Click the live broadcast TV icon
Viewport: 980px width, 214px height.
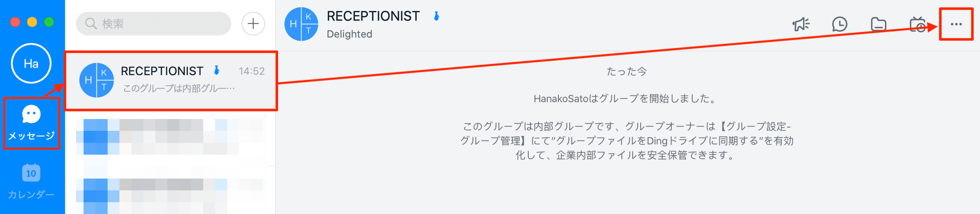point(918,24)
